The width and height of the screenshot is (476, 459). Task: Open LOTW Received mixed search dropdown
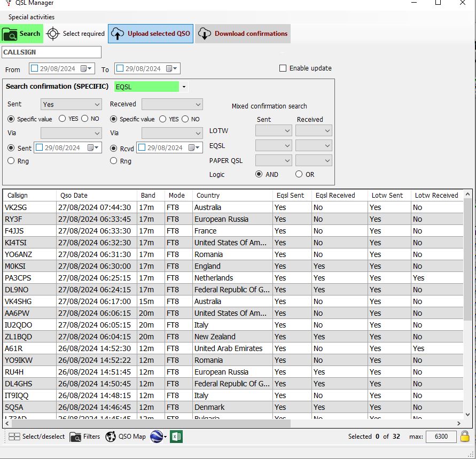(314, 131)
